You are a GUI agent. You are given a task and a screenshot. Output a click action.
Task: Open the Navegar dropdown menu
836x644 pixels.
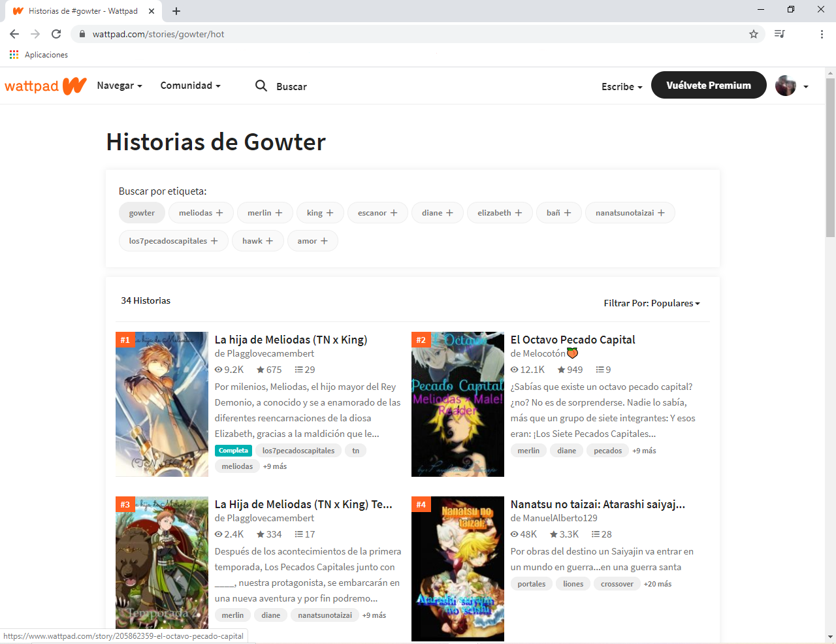(x=120, y=86)
